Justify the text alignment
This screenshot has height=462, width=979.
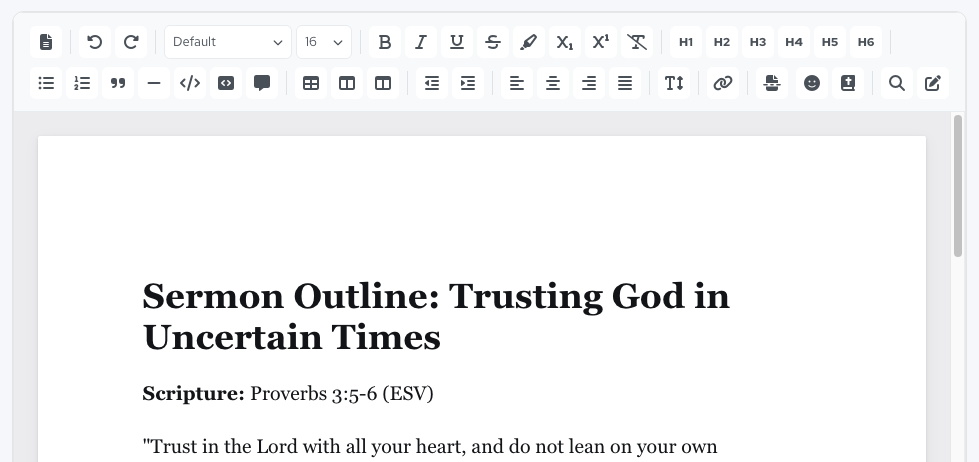point(625,83)
